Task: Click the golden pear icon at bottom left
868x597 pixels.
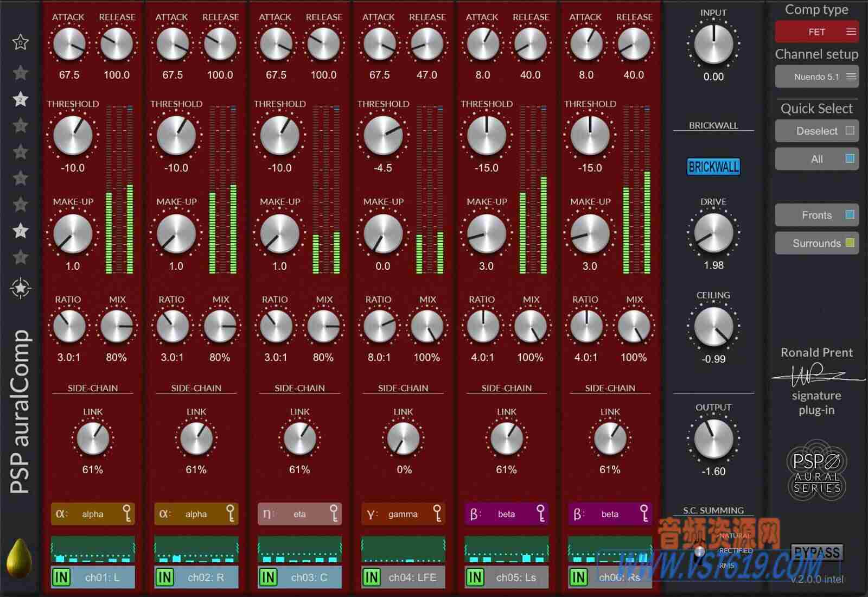Action: tap(18, 558)
